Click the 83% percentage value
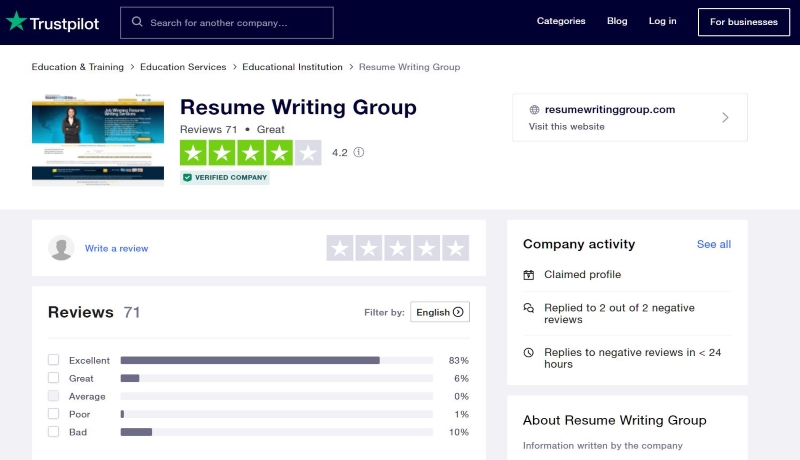The width and height of the screenshot is (800, 460). (459, 361)
